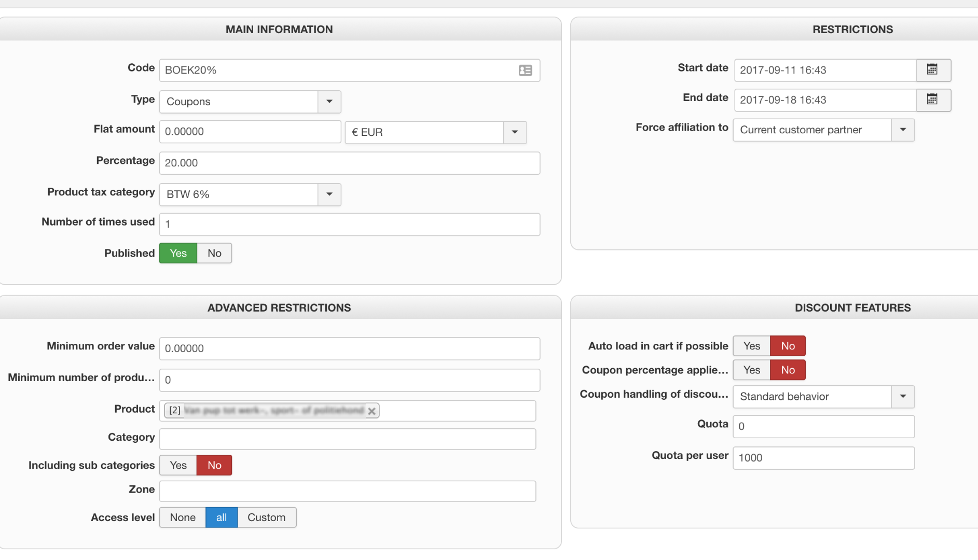Viewport: 978px width, 560px height.
Task: Select the 'all' Access level option
Action: point(222,517)
